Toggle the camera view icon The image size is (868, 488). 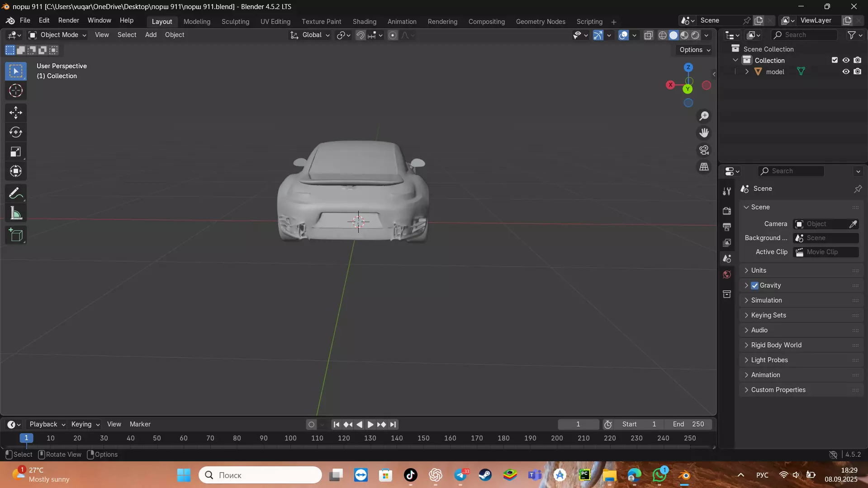coord(704,150)
